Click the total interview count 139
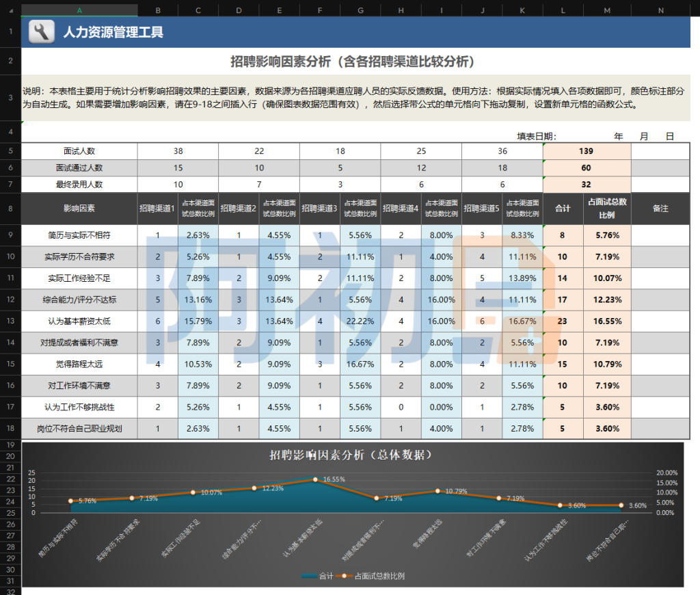This screenshot has width=700, height=595. click(587, 151)
